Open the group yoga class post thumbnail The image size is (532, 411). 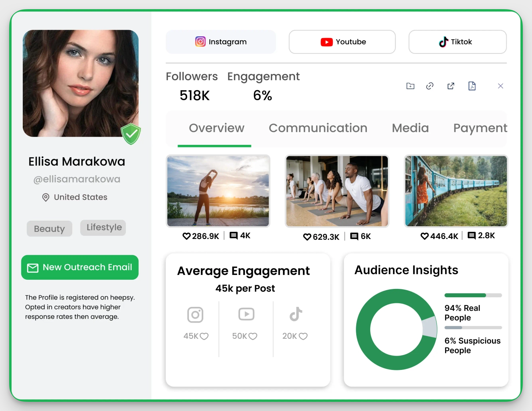pyautogui.click(x=337, y=191)
